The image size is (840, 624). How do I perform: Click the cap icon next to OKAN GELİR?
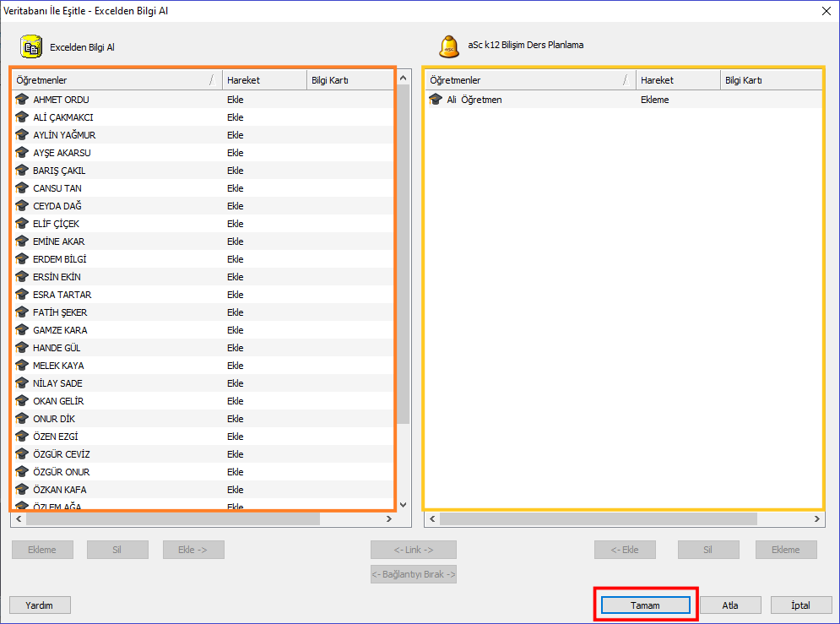[x=22, y=400]
